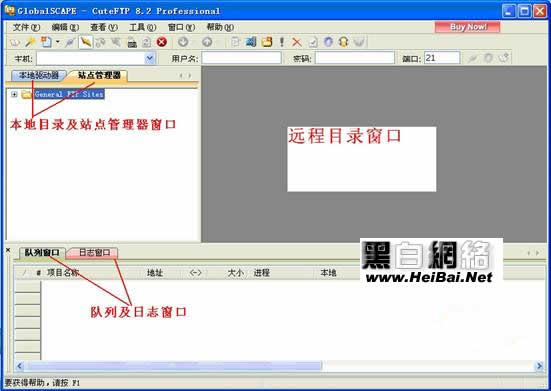Launch the Connection Wizard wand icon
The width and height of the screenshot is (551, 391).
click(x=30, y=43)
